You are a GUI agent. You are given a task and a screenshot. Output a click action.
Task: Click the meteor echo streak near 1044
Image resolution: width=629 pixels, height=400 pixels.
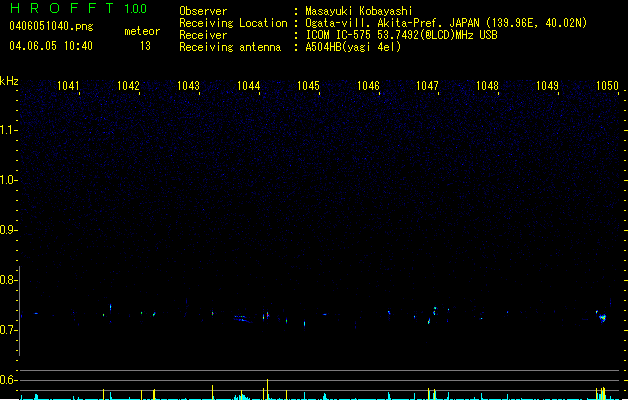click(x=243, y=319)
